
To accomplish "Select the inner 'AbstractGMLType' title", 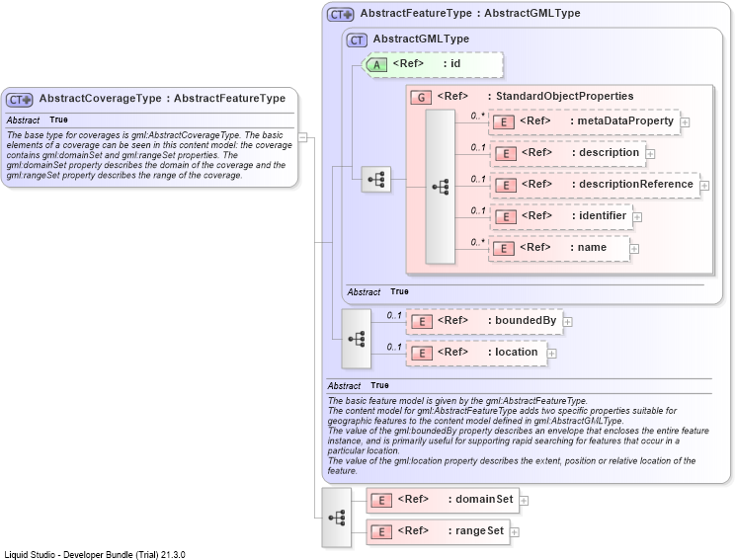I will click(x=421, y=39).
